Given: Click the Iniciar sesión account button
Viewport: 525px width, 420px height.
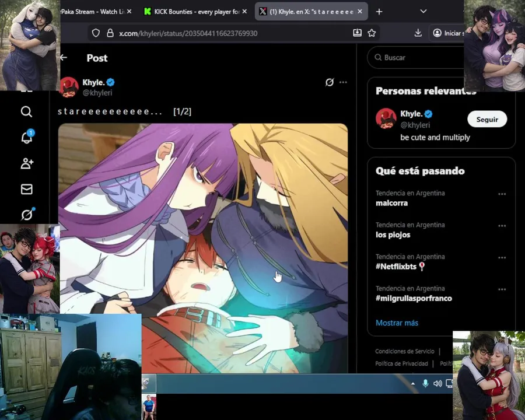Looking at the screenshot, I should pos(447,33).
